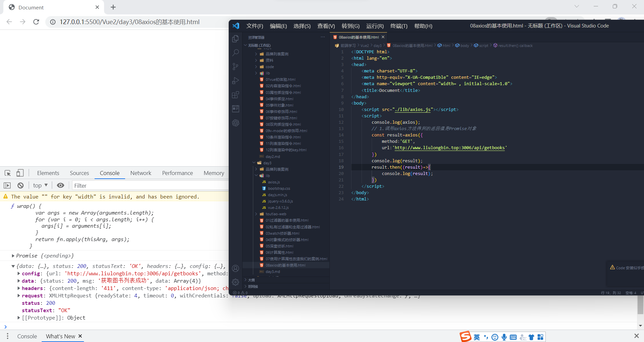
Task: Close the 08axios editor tab
Action: point(383,37)
